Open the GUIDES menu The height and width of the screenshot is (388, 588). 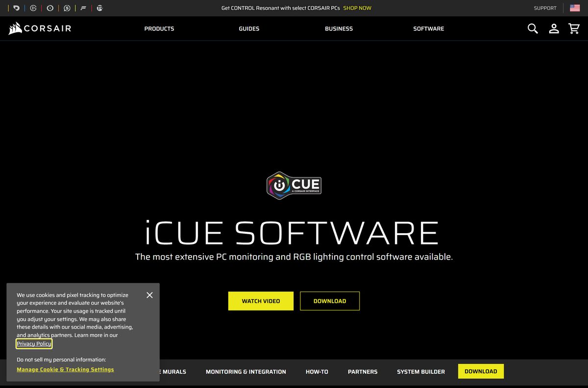pyautogui.click(x=249, y=29)
